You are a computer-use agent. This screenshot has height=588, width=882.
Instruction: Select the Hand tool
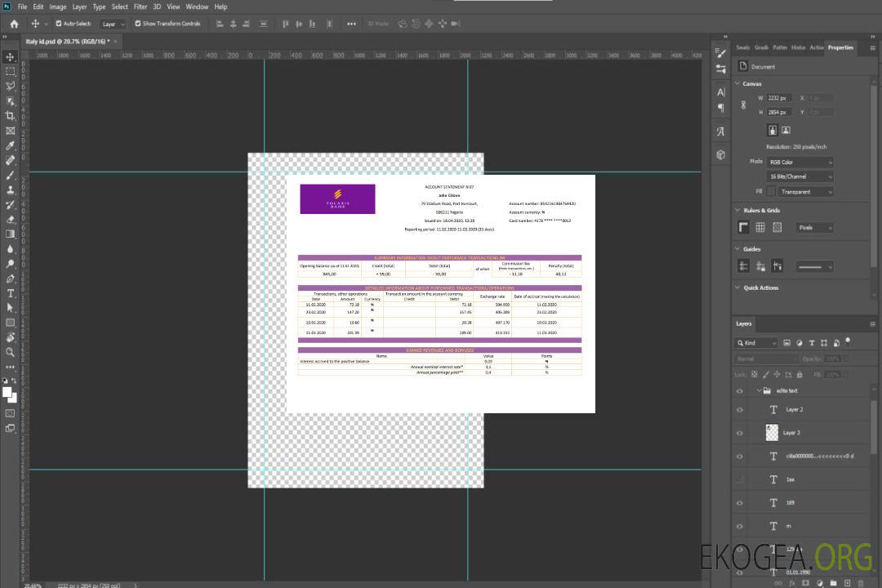[x=10, y=337]
